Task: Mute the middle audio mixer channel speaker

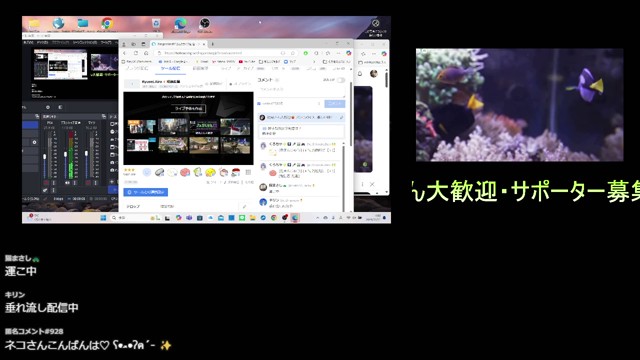Action: (67, 183)
